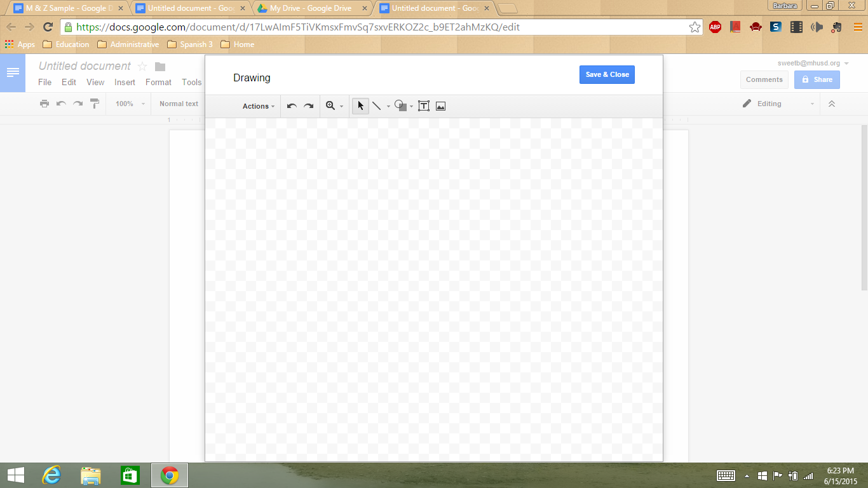The height and width of the screenshot is (488, 868).
Task: Open the Spanish 3 bookmarks folder
Action: [x=190, y=44]
